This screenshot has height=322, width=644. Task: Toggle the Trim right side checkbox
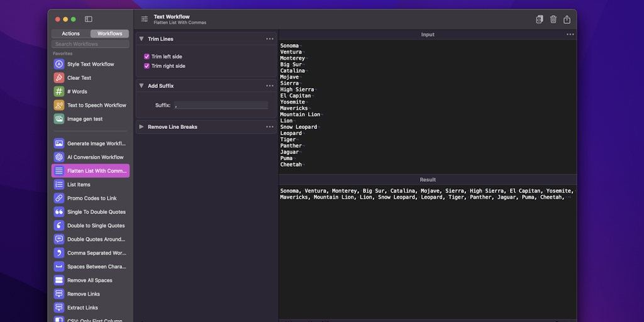147,66
